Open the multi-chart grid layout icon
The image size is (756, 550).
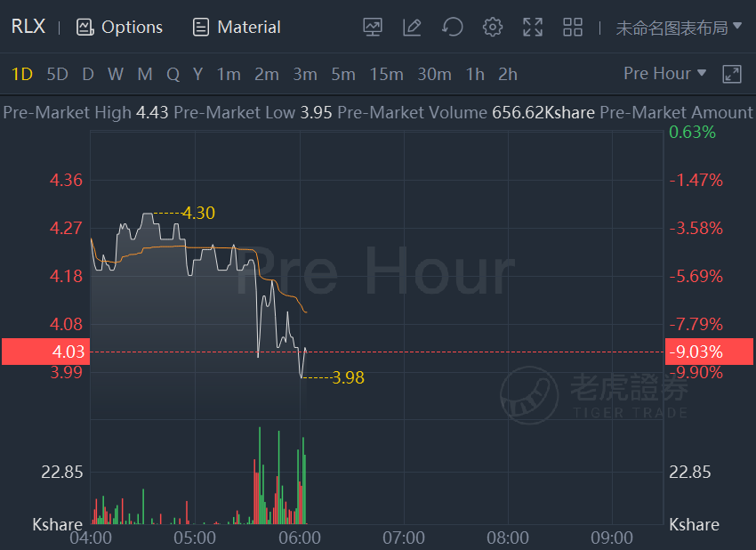(572, 27)
